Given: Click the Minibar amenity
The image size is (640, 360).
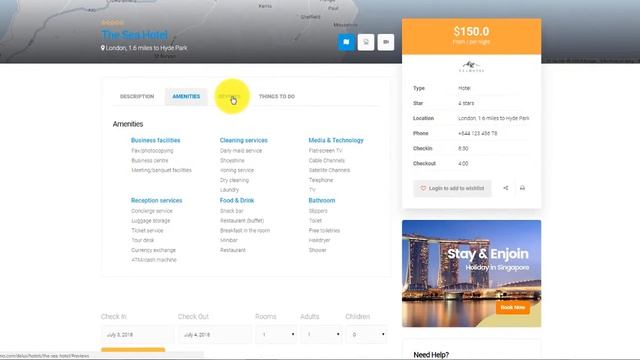Looking at the screenshot, I should tap(229, 240).
